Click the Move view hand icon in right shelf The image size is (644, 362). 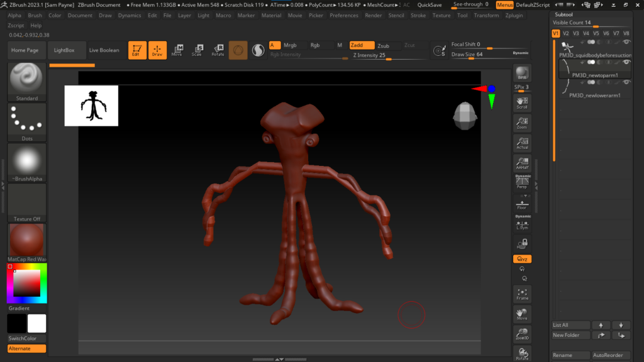(x=522, y=314)
